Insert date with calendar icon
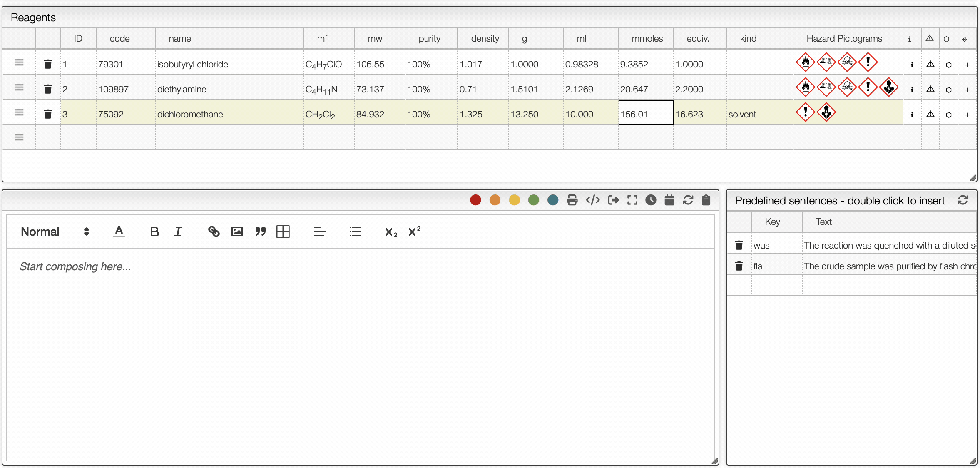 (x=669, y=200)
